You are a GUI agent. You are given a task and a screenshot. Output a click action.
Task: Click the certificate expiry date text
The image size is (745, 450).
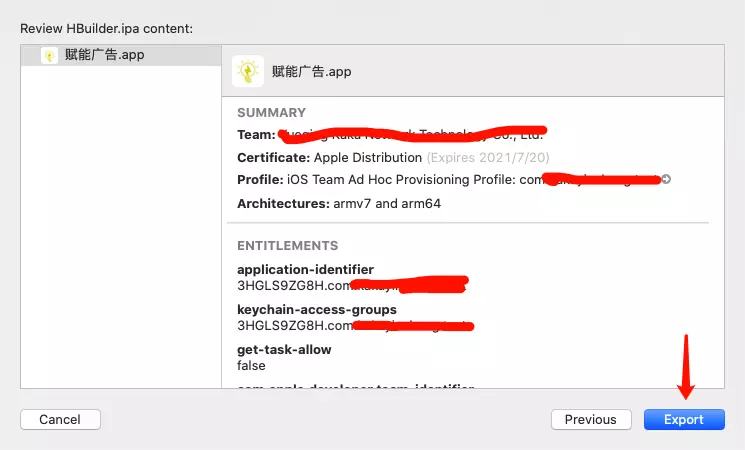(x=488, y=158)
